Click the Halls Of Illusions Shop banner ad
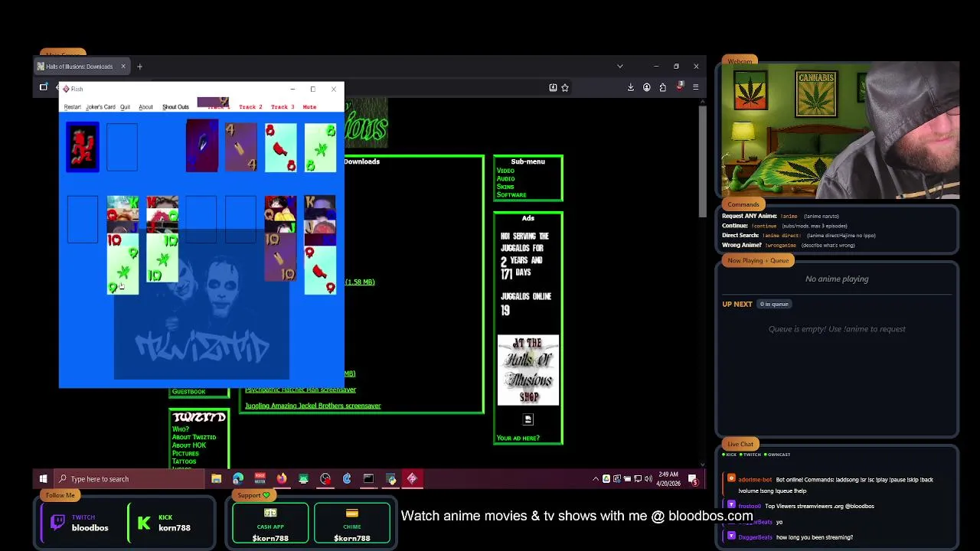 pos(528,370)
